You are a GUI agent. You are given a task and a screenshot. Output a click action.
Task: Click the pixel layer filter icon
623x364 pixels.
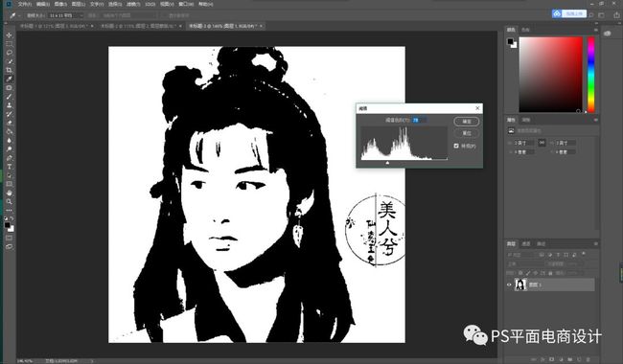[542, 255]
